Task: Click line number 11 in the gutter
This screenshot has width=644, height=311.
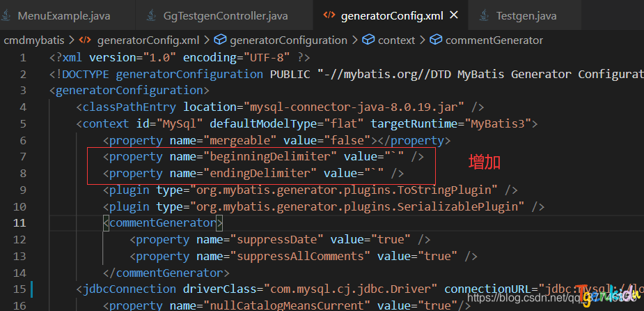Action: point(19,223)
